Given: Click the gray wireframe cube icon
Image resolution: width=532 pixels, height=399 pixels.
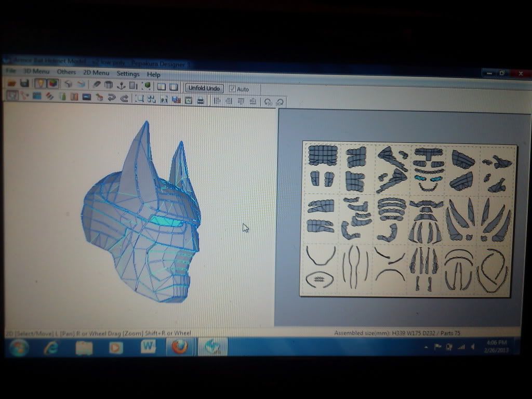Looking at the screenshot, I should pos(69,84).
